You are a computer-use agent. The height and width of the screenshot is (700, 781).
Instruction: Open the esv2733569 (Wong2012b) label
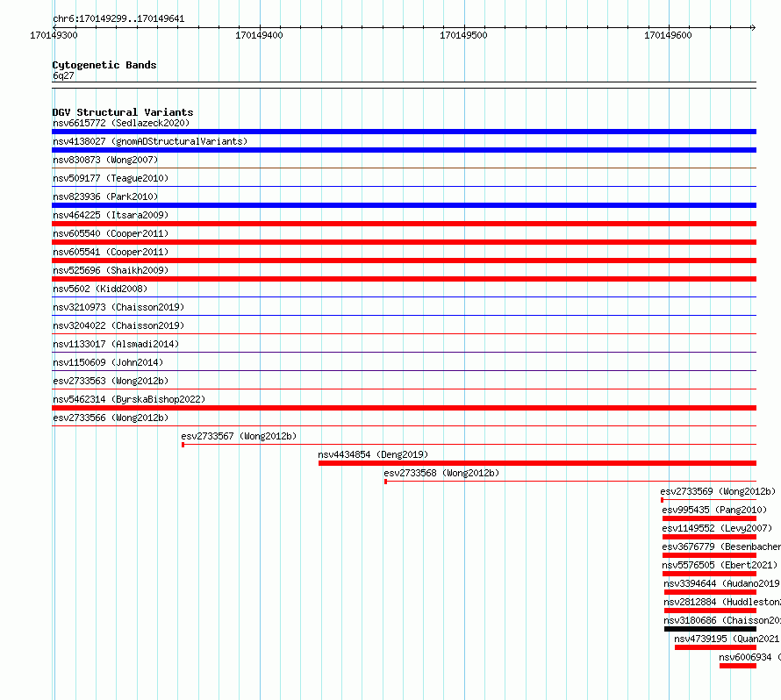tap(718, 491)
